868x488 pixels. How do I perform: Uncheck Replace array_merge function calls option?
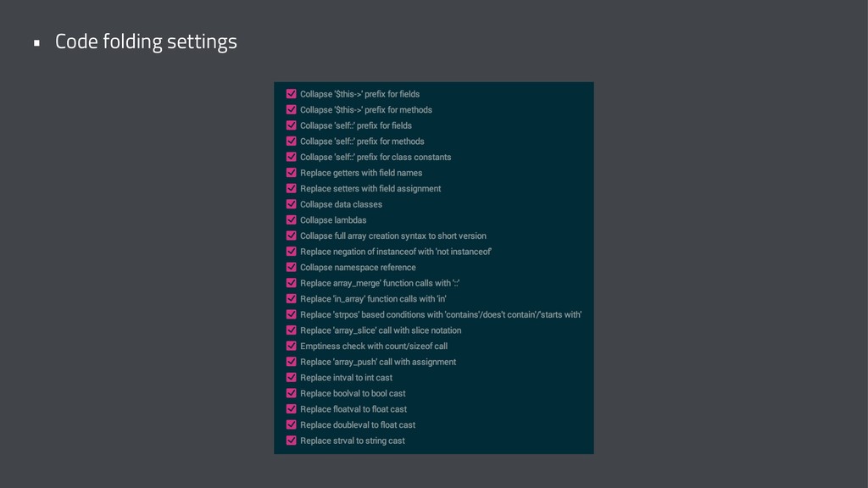(x=292, y=283)
